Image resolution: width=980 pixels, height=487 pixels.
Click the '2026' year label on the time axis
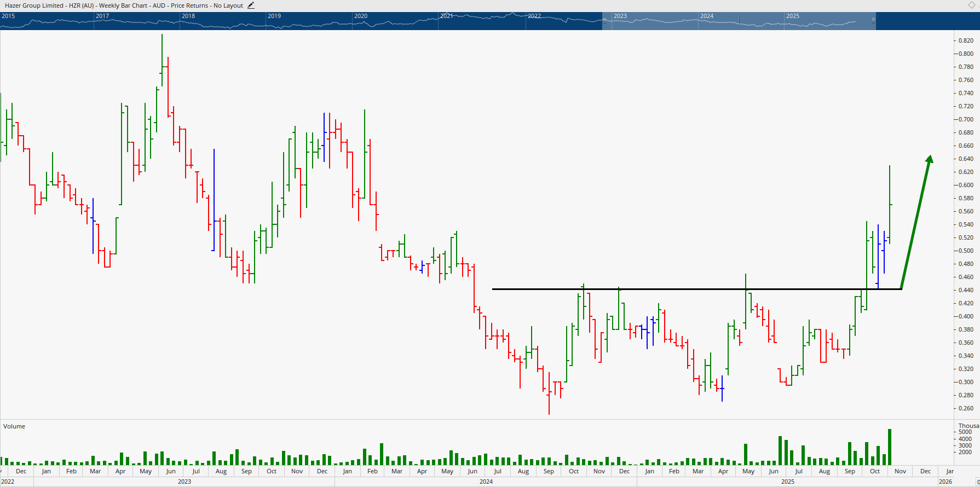click(946, 482)
